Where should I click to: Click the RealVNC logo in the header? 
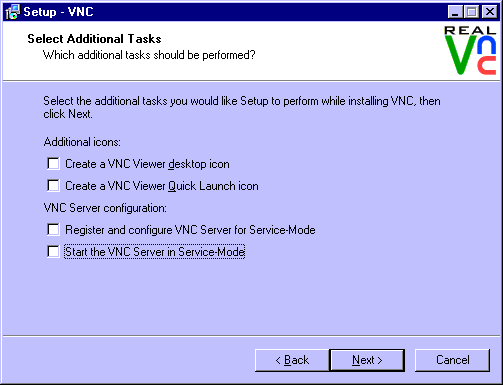(470, 50)
